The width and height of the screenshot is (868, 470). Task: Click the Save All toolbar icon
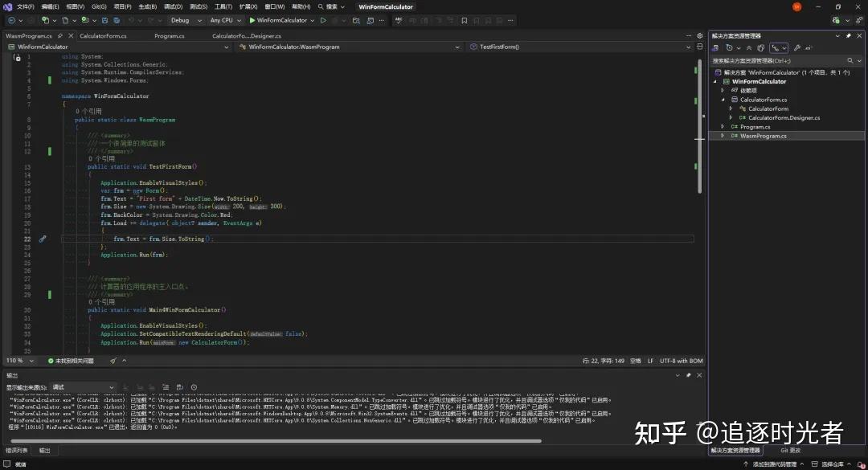click(x=117, y=20)
